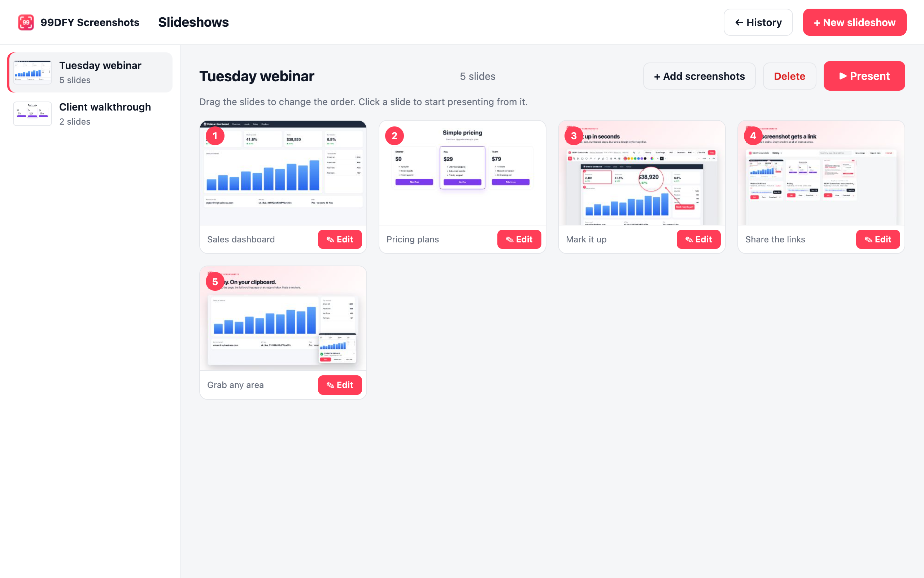
Task: Click the Tuesday webinar sidebar thumbnail
Action: tap(32, 72)
